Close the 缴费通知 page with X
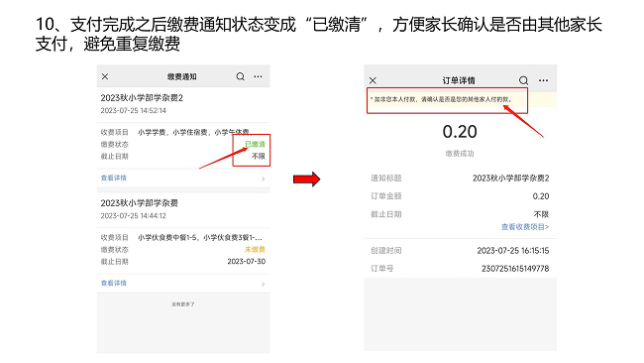The height and width of the screenshot is (363, 644). (105, 76)
